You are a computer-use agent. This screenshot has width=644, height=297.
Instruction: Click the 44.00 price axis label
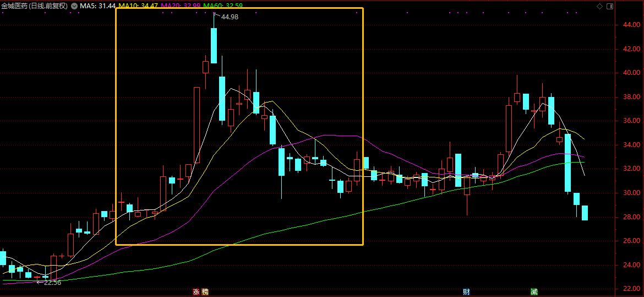[631, 25]
